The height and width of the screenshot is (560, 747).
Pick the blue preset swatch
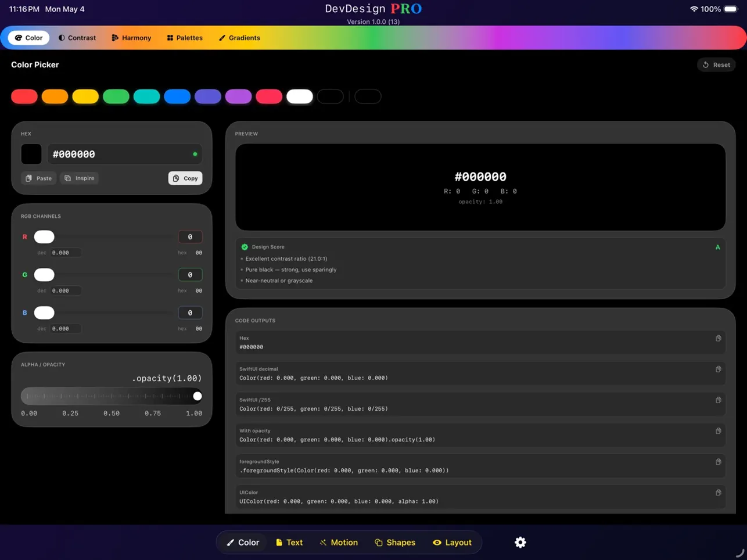[x=177, y=96]
